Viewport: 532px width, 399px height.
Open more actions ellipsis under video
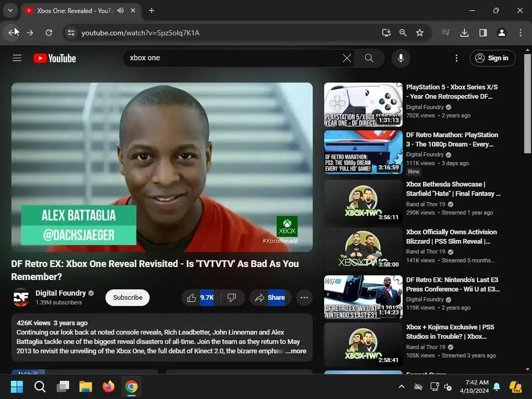[x=304, y=298]
